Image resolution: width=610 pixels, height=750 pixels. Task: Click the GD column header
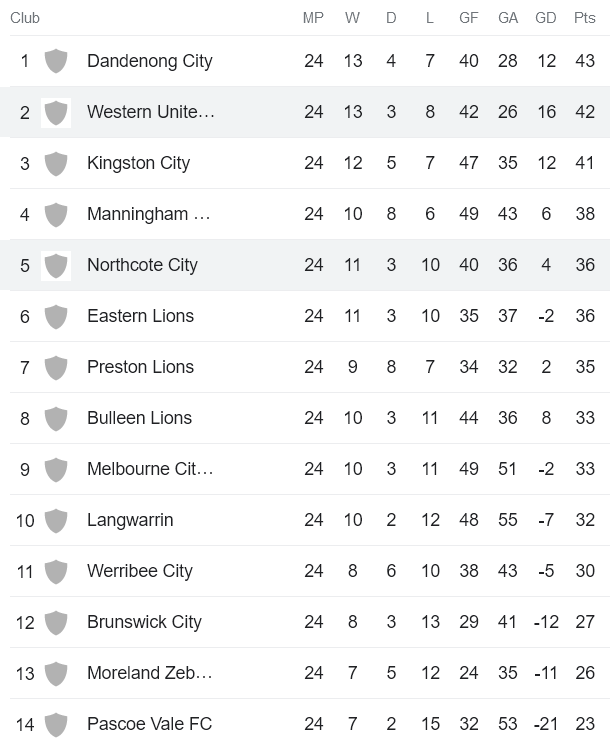546,18
